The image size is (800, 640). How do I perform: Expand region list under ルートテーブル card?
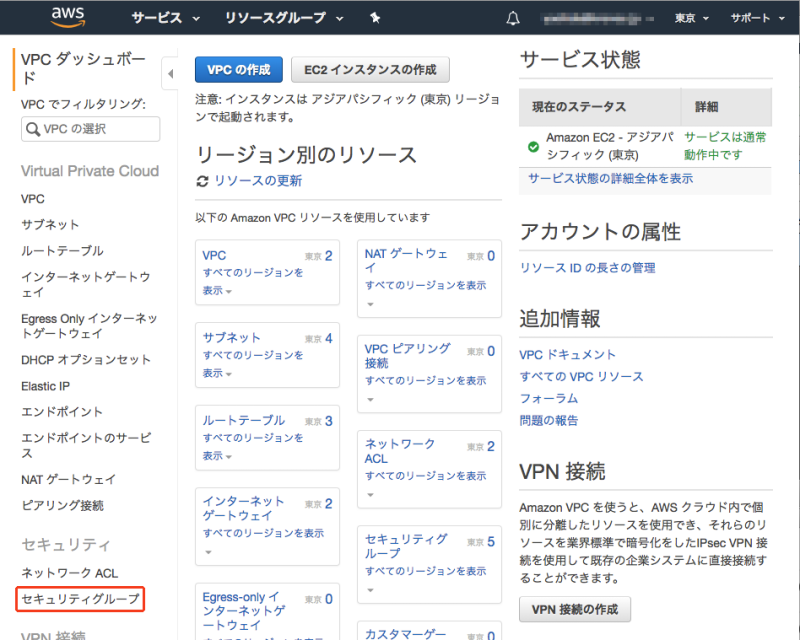pos(253,447)
